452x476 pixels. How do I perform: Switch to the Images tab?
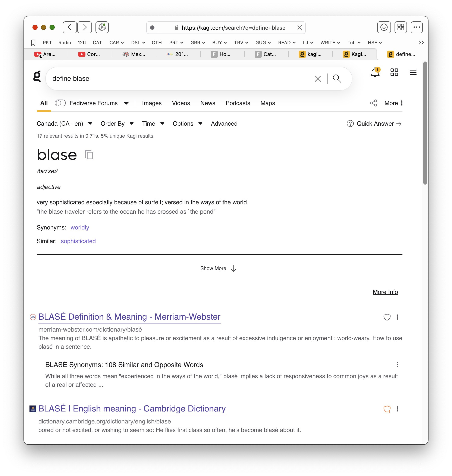pyautogui.click(x=151, y=103)
